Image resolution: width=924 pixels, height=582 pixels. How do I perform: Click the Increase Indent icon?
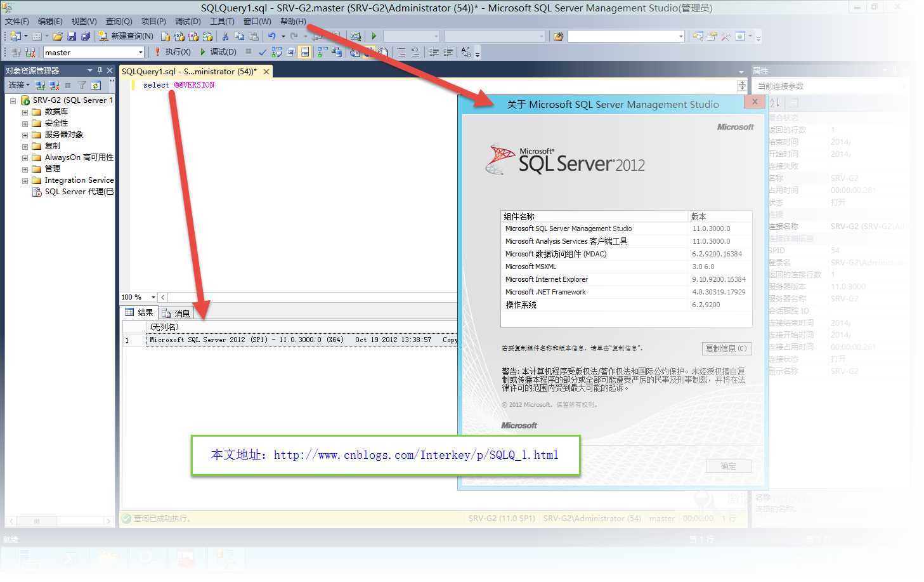click(448, 52)
